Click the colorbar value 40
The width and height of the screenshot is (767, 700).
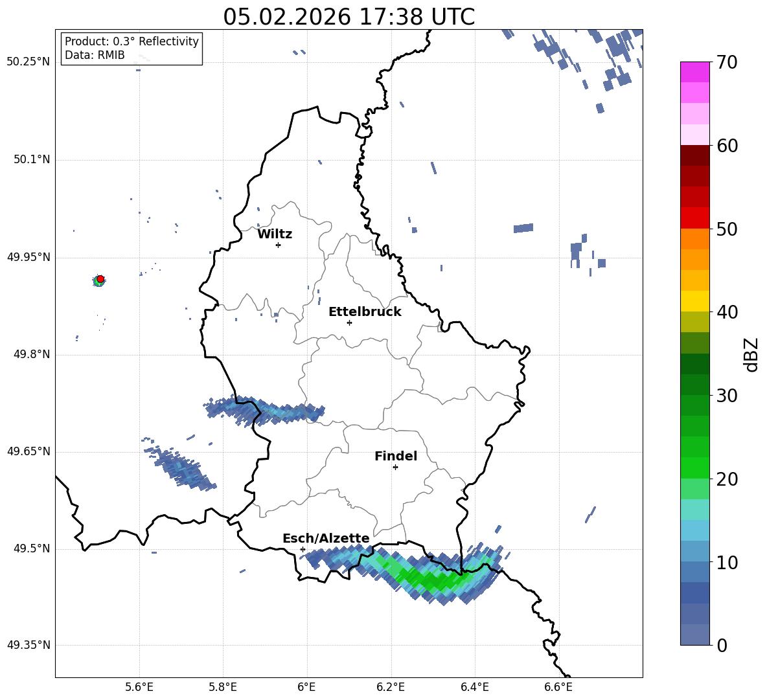727,312
